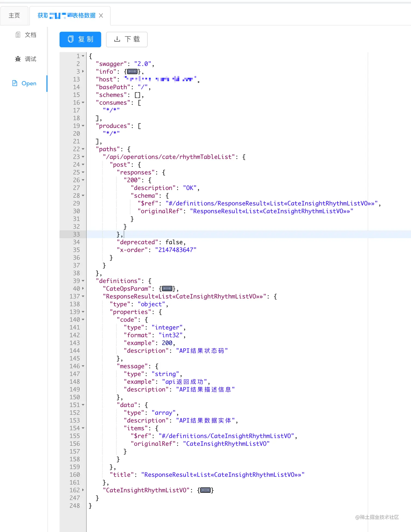
Task: Fold the "data" property at line 151
Action: pyautogui.click(x=83, y=405)
